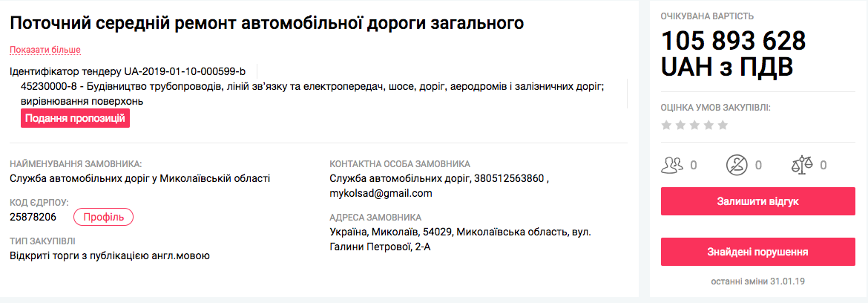868x303 pixels.
Task: Click the justice scales icon
Action: tap(801, 165)
